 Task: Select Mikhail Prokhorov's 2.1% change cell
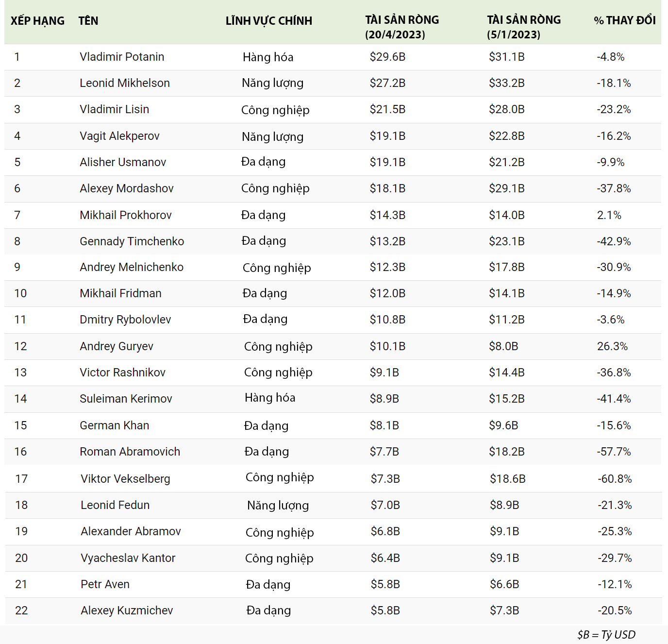click(x=609, y=215)
